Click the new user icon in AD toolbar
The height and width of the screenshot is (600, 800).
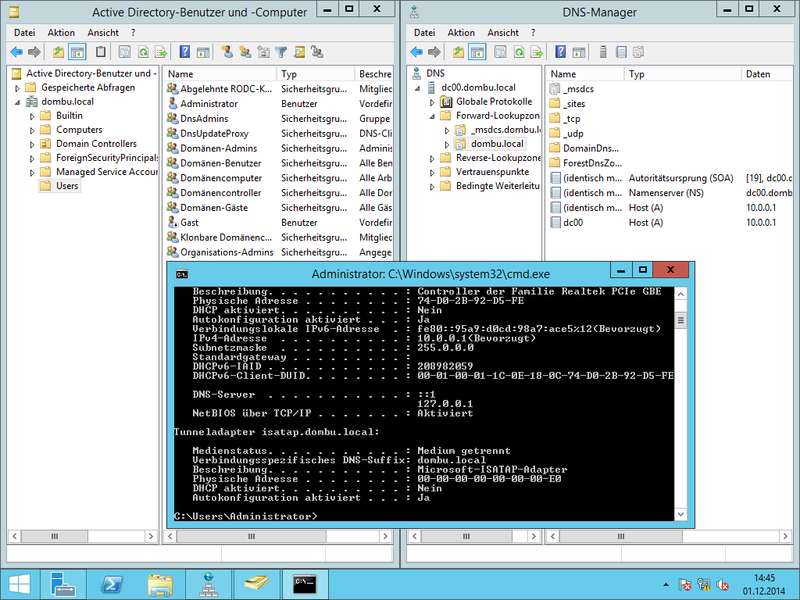tap(228, 51)
